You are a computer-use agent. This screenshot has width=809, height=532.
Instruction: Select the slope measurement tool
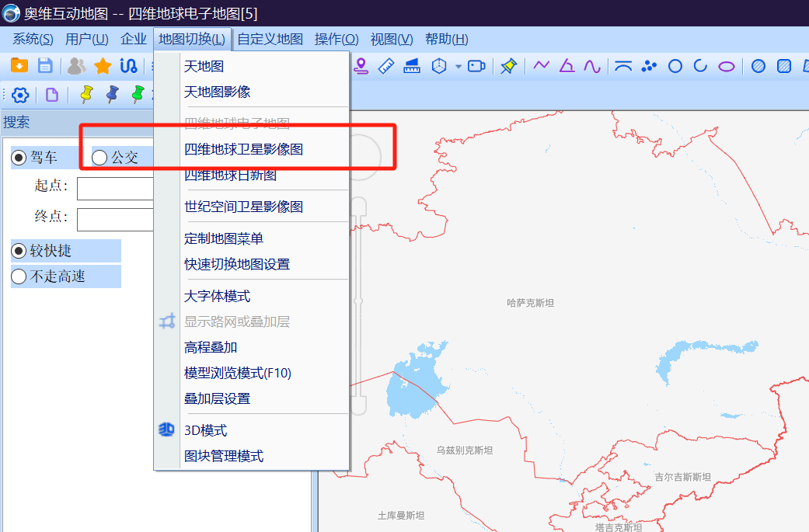[412, 66]
